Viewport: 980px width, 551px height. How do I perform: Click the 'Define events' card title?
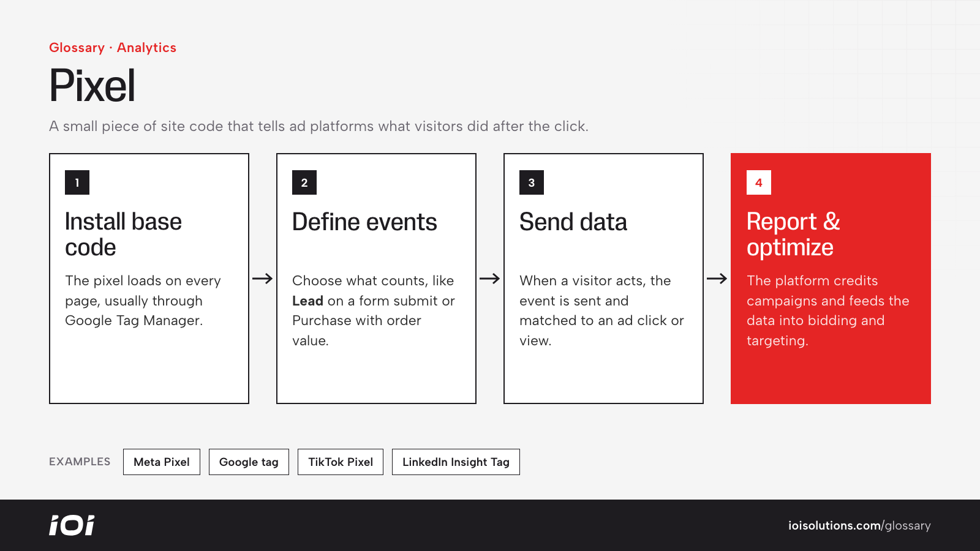click(x=364, y=222)
